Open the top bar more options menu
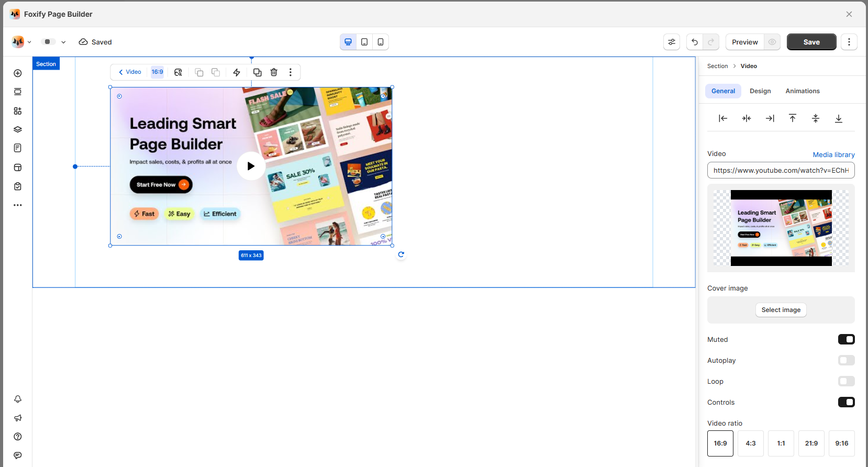 click(x=849, y=42)
